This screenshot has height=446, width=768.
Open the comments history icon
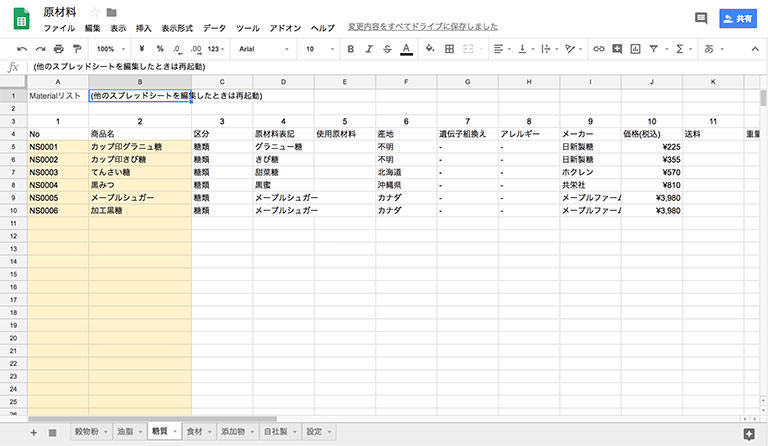(x=701, y=18)
